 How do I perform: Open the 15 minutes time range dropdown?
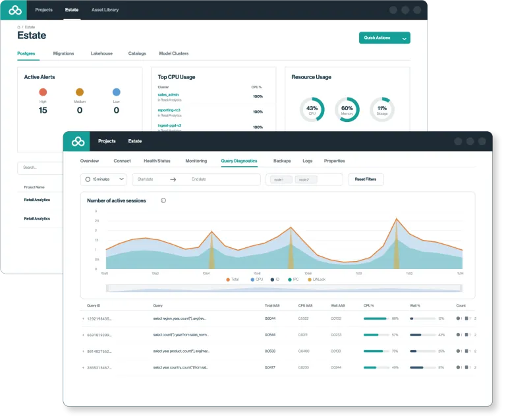[103, 179]
